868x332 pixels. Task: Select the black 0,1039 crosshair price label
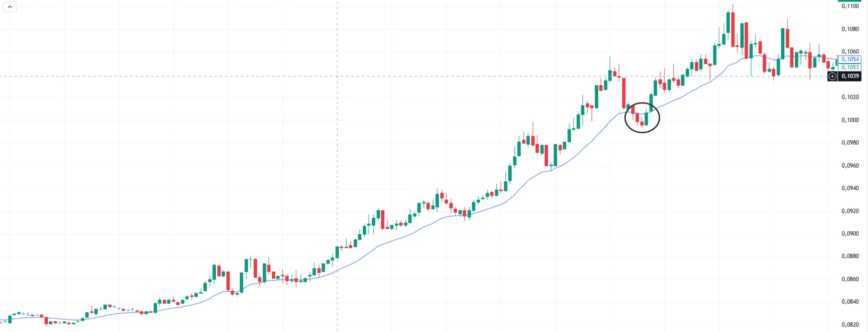point(850,76)
